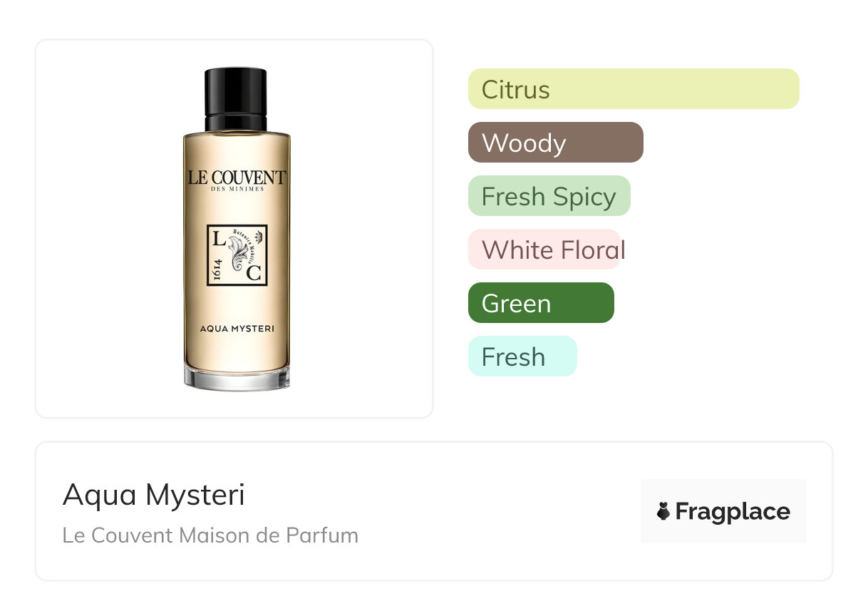Click the LC 1614 emblem on bottle

[237, 255]
